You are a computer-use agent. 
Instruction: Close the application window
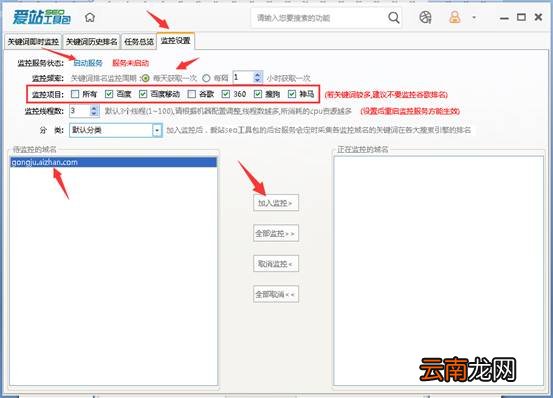(x=538, y=17)
